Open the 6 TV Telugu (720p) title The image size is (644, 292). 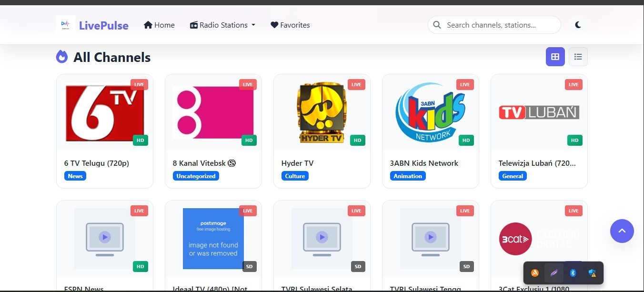(x=97, y=163)
